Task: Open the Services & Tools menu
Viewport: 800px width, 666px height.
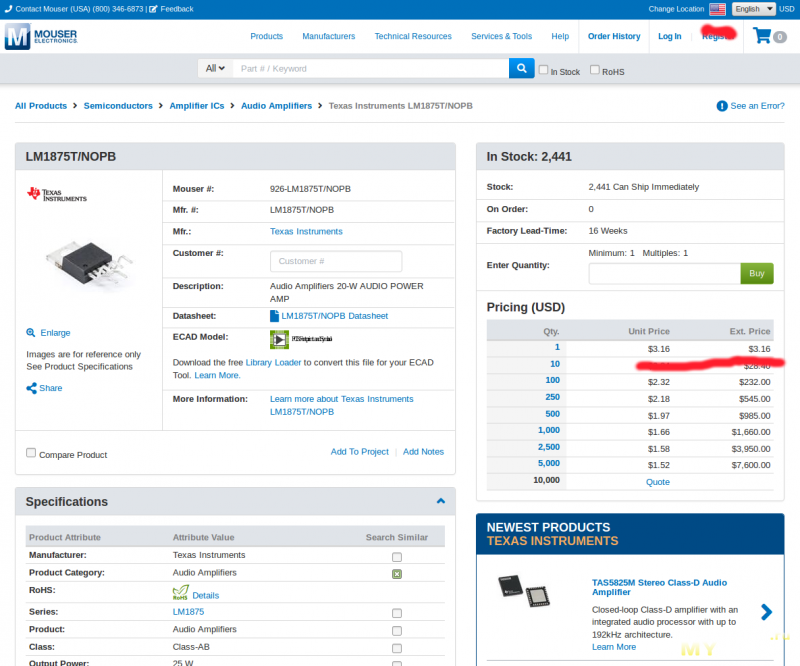Action: [502, 36]
